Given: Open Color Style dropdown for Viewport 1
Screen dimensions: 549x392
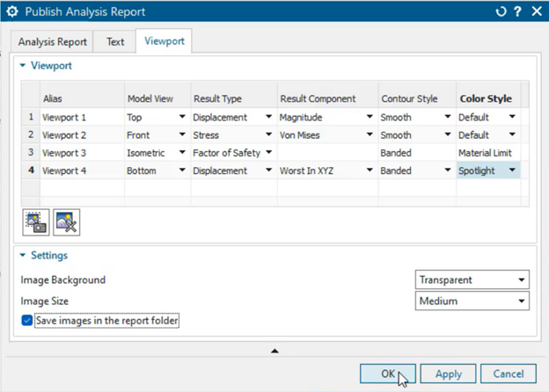Looking at the screenshot, I should [512, 117].
